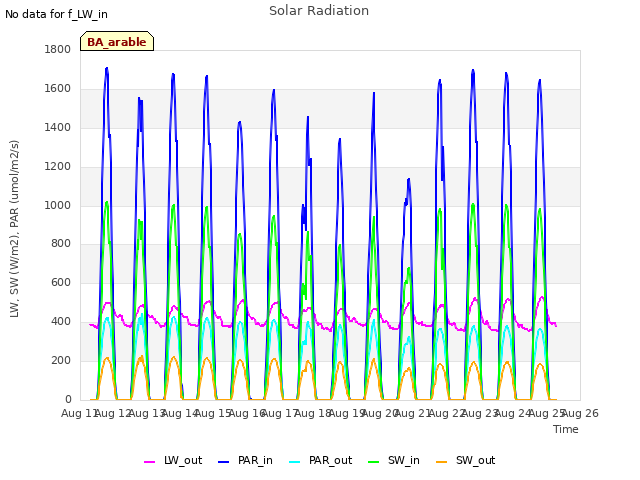The height and width of the screenshot is (480, 640).
Task: Click the 1200 y-axis tick label
Action: [x=58, y=167]
